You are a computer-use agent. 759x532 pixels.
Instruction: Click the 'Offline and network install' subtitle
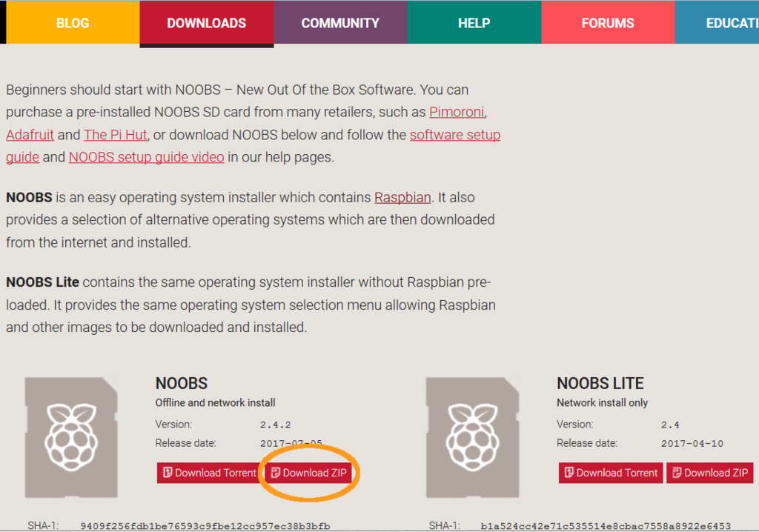click(216, 403)
